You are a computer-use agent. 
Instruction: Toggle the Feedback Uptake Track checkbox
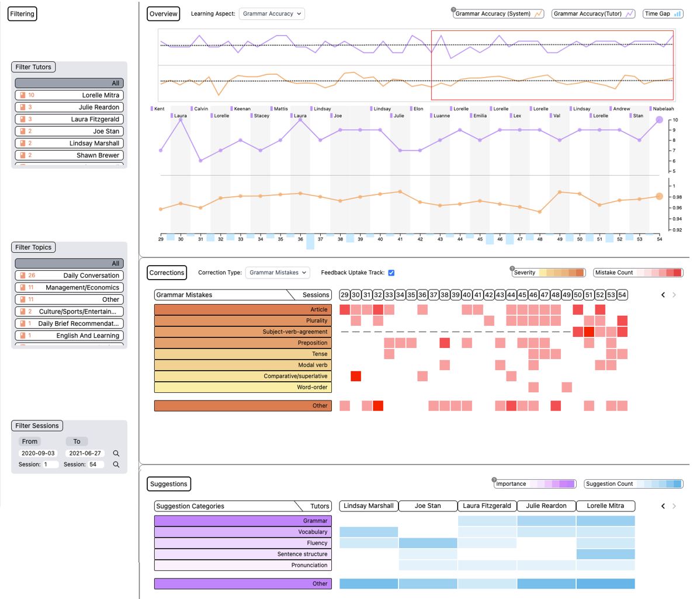coord(391,273)
